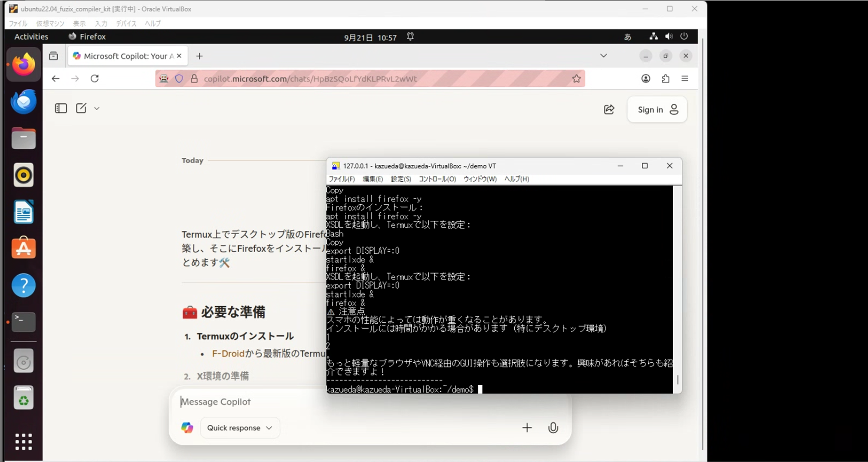
Task: Open a new Firefox tab
Action: 199,56
